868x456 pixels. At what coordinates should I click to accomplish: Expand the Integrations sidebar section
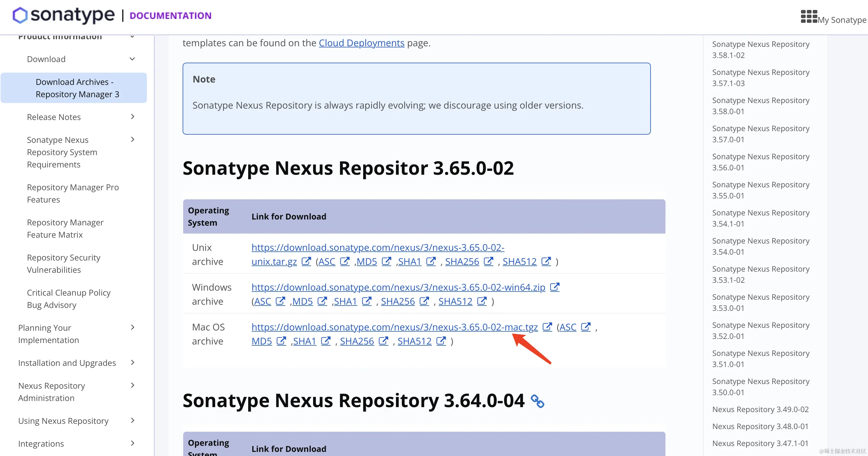point(132,443)
